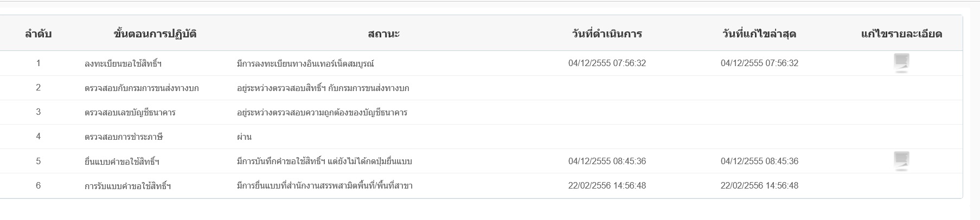
Task: Select วันที่แก้ไขล่าสุด date 04/12/2555 08:45:36
Action: pos(759,161)
